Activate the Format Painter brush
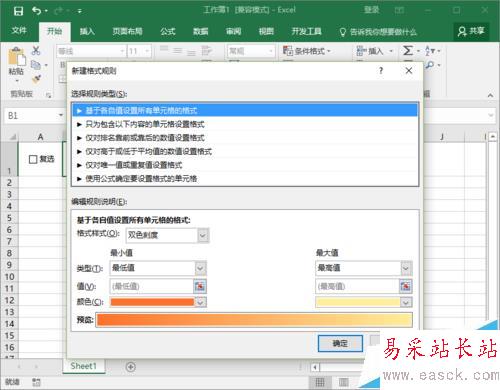500x390 pixels. (x=36, y=79)
